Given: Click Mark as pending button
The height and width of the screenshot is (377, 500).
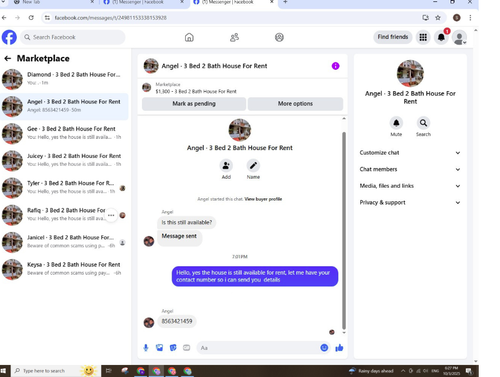Looking at the screenshot, I should click(194, 104).
